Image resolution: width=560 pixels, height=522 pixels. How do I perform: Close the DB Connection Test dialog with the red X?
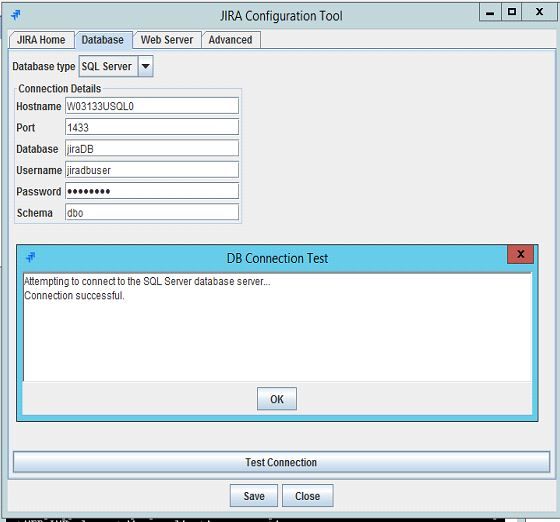click(520, 254)
